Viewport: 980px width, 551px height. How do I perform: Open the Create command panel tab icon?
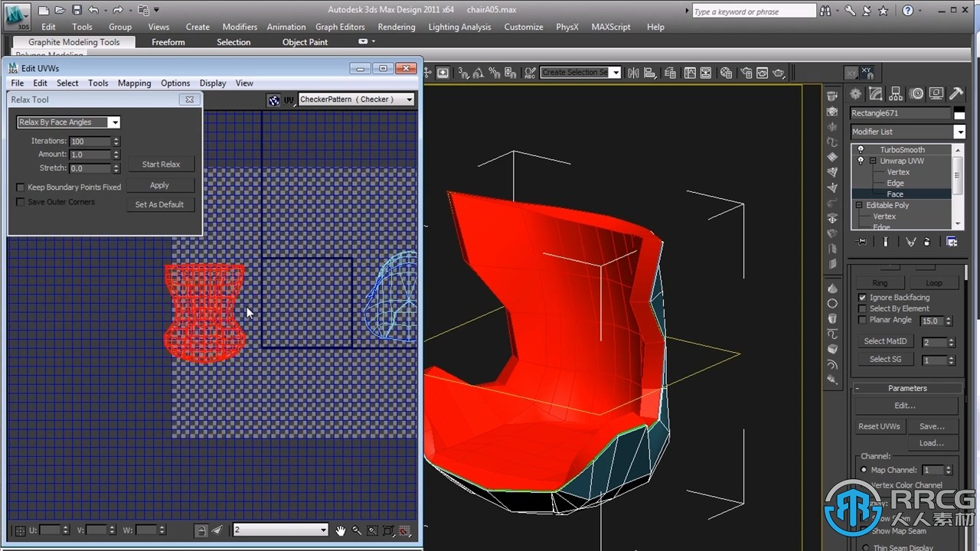click(x=856, y=93)
